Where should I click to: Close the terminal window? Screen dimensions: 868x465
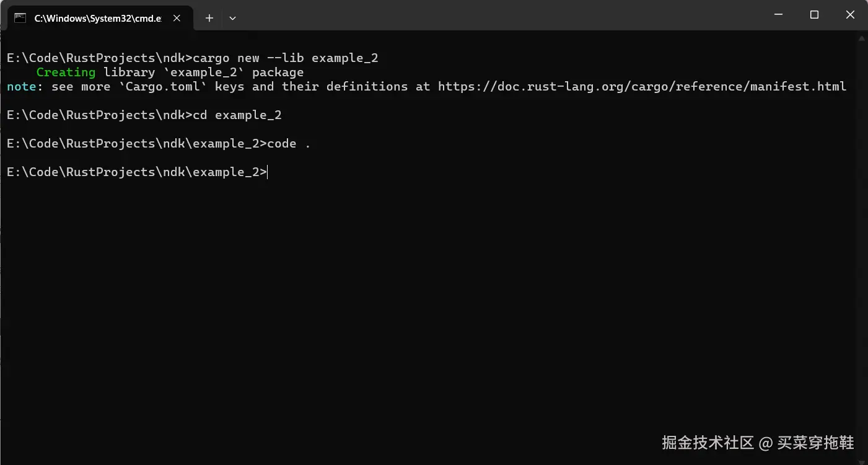(x=848, y=14)
